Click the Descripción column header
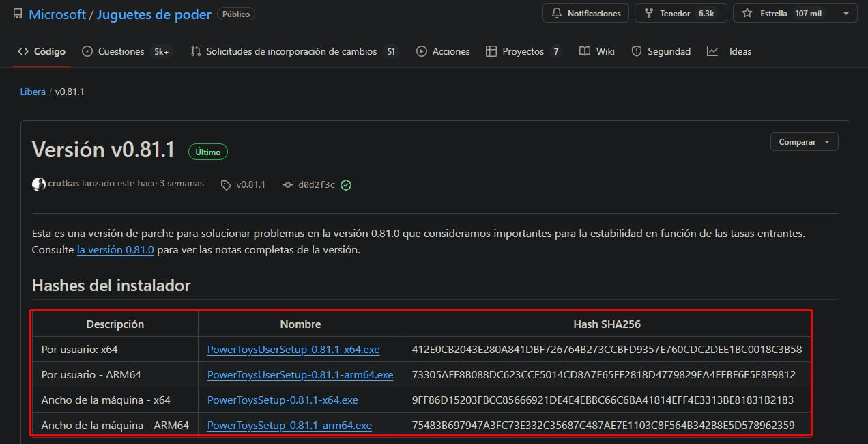Screen dimensions: 868x444 click(115, 324)
